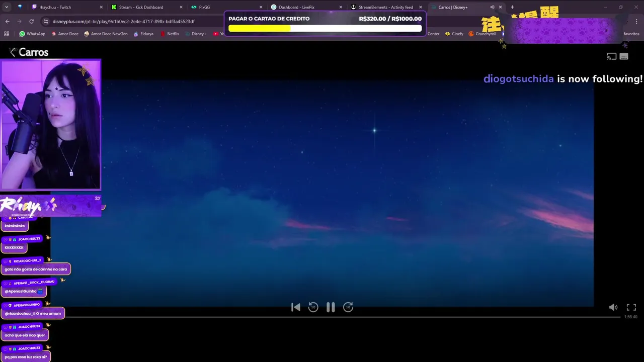
Task: Click the '@ricardochuu_ll O meu amam' message
Action: coord(33,313)
